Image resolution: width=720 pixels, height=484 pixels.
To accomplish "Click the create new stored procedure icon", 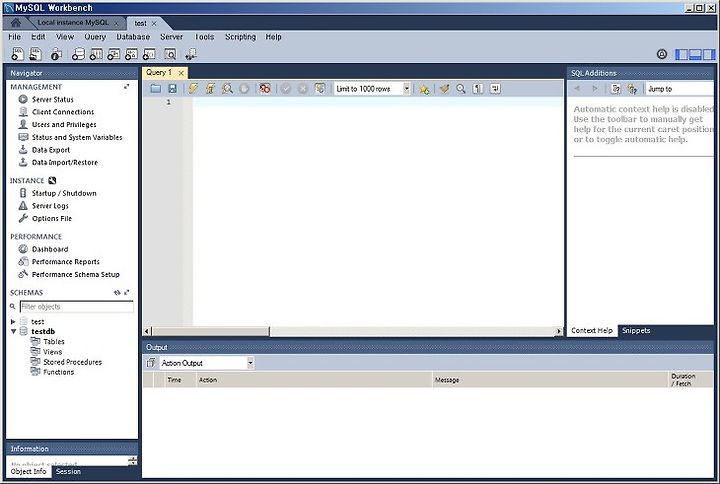I will pos(131,54).
